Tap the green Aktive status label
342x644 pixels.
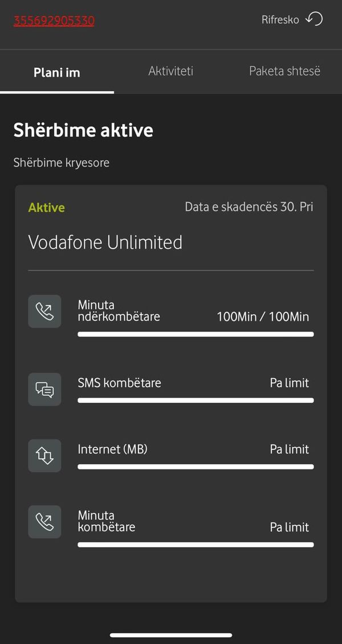click(x=47, y=208)
